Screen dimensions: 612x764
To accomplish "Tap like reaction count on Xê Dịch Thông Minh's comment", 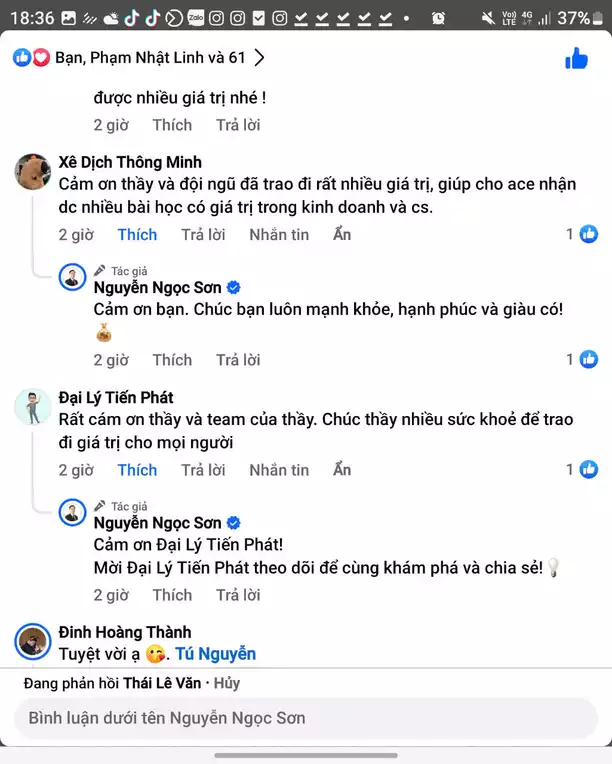I will (582, 234).
